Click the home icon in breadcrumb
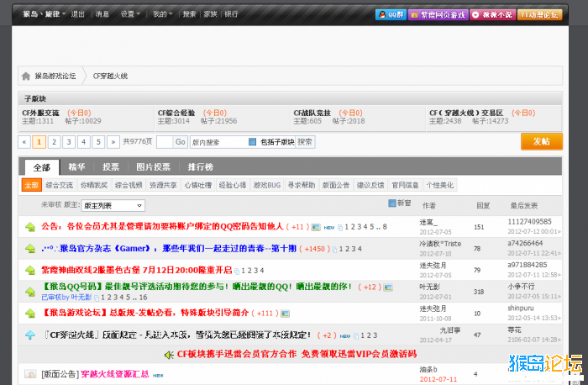588x385 pixels. (26, 76)
